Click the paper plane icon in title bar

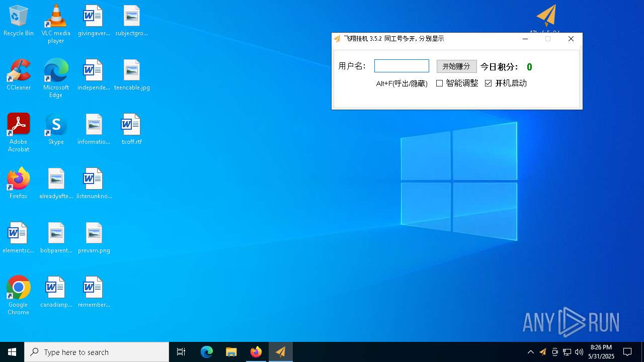[x=337, y=39]
